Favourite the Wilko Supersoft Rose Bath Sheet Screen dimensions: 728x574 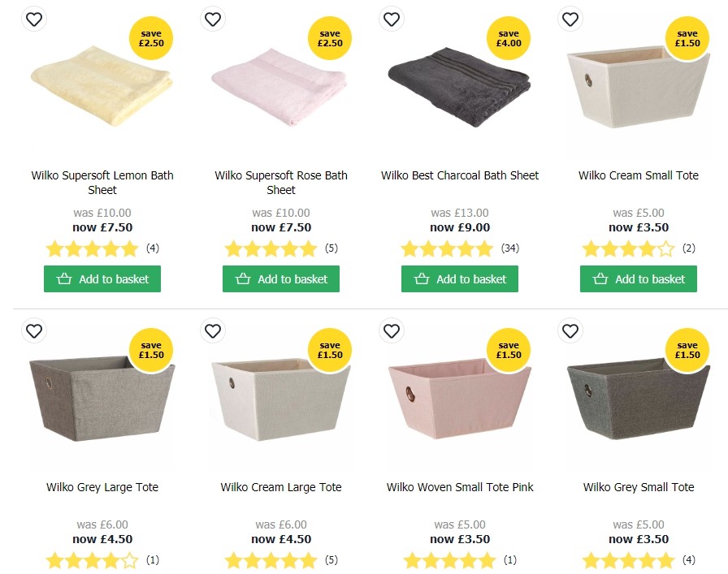coord(212,19)
